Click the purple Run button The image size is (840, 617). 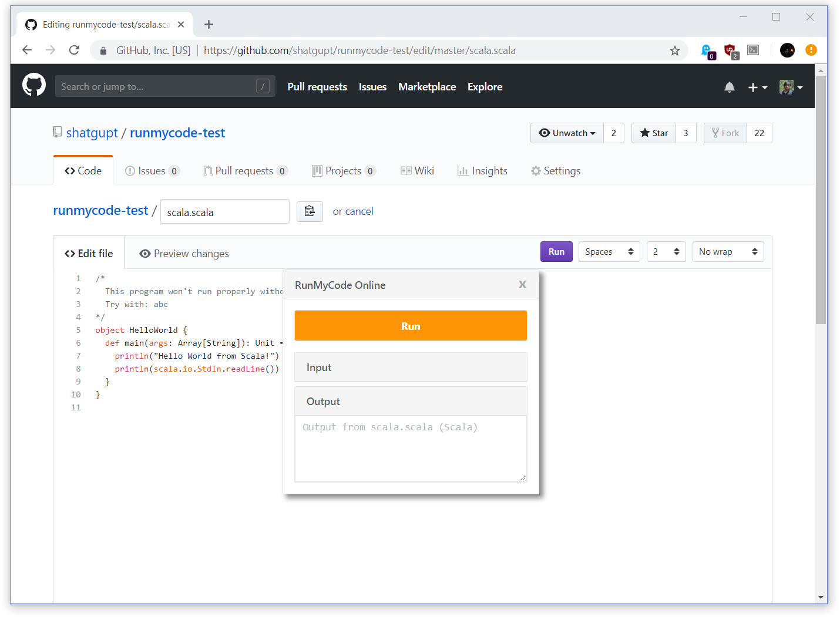coord(556,251)
